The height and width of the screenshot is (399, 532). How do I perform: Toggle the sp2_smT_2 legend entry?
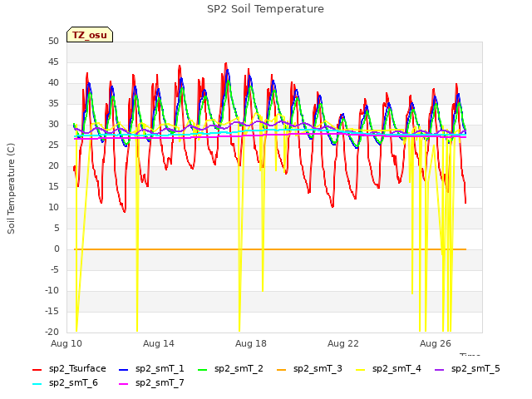(x=230, y=369)
